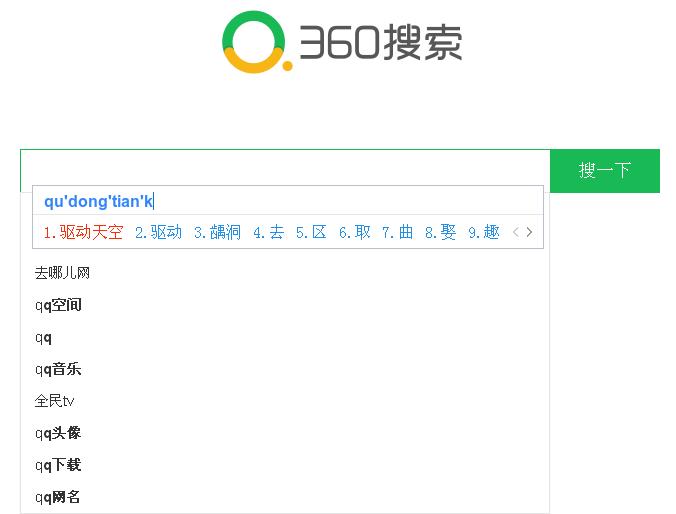This screenshot has height=514, width=676.
Task: Click the pinyin composition text qu'dong'tian'k
Action: pos(98,201)
